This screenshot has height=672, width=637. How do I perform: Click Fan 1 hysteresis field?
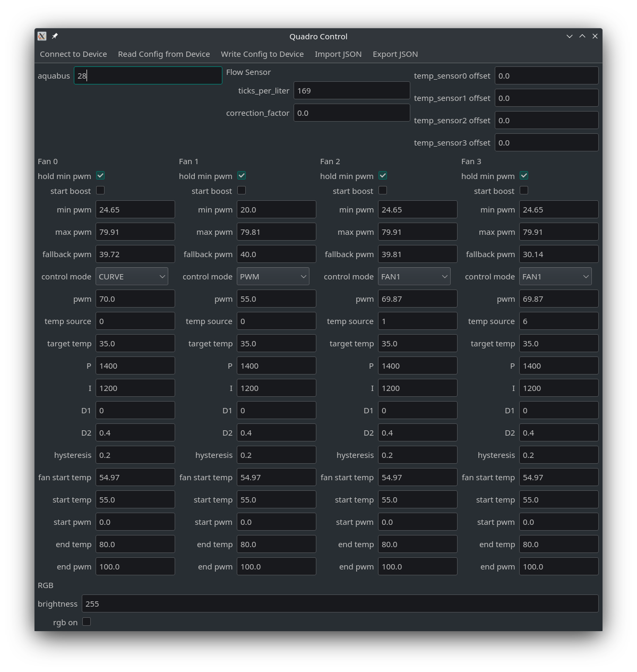tap(277, 455)
